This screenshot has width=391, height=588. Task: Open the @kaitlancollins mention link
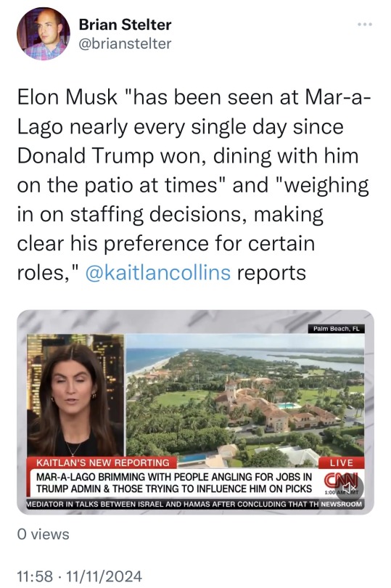pos(158,273)
